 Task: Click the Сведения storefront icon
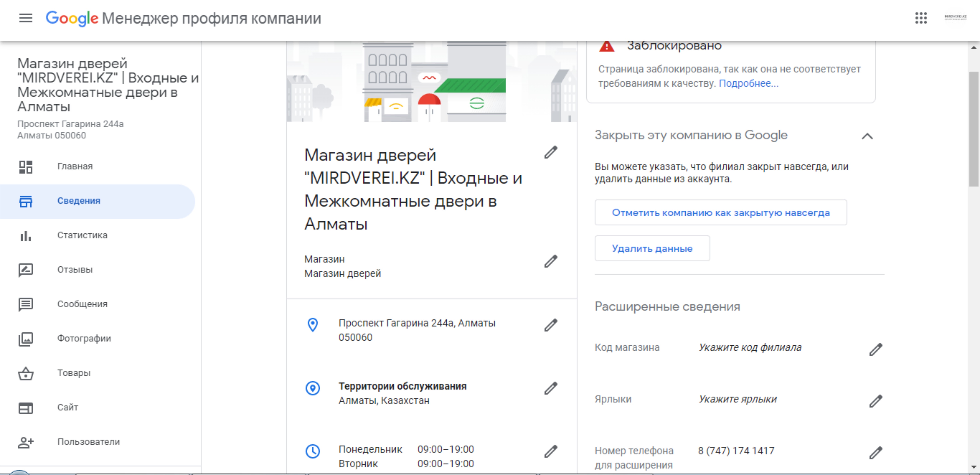click(25, 201)
